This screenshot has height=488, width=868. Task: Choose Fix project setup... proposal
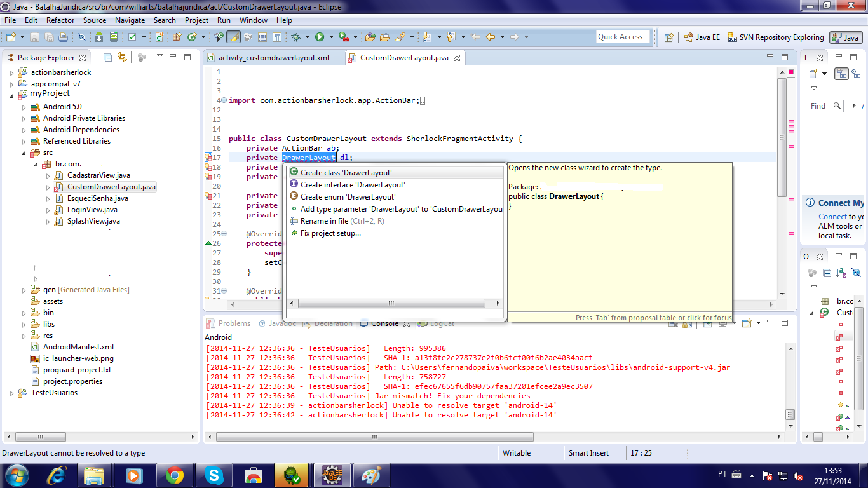396,233
